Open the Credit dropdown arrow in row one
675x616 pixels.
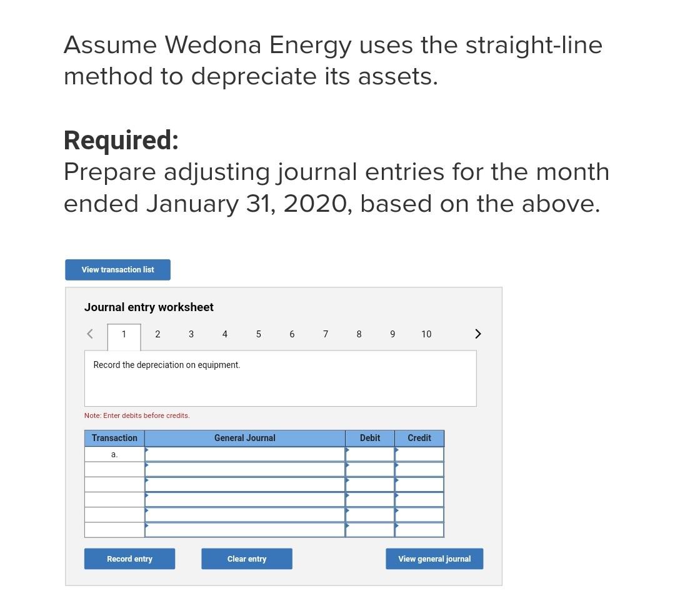point(396,450)
